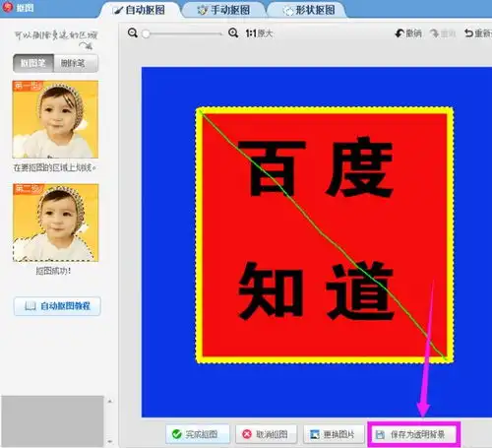The width and height of the screenshot is (492, 448).
Task: Click the 在要抠图的区域上划线 caption
Action: [x=55, y=167]
